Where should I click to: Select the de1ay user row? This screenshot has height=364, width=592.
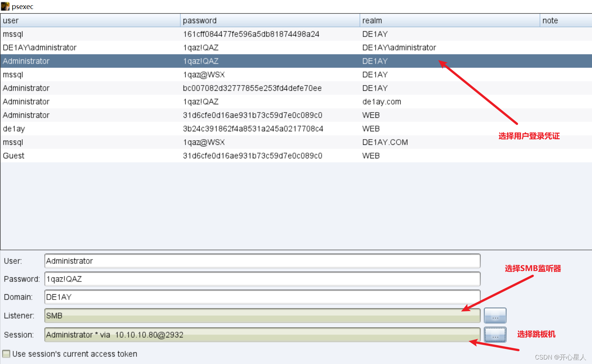(x=296, y=129)
